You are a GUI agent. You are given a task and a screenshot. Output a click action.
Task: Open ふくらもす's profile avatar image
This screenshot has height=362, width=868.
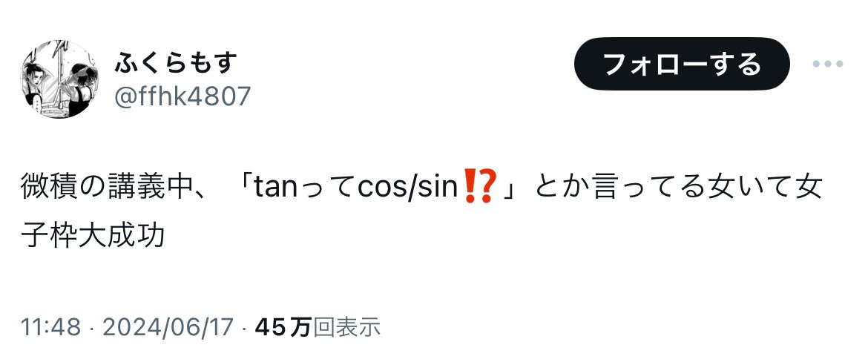[60, 79]
